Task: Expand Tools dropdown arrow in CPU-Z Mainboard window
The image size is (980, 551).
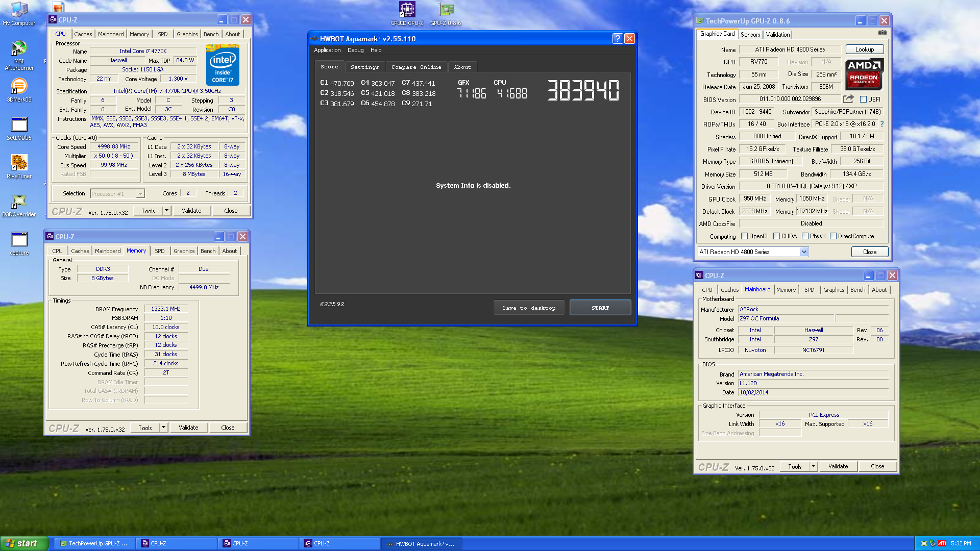Action: pyautogui.click(x=813, y=466)
